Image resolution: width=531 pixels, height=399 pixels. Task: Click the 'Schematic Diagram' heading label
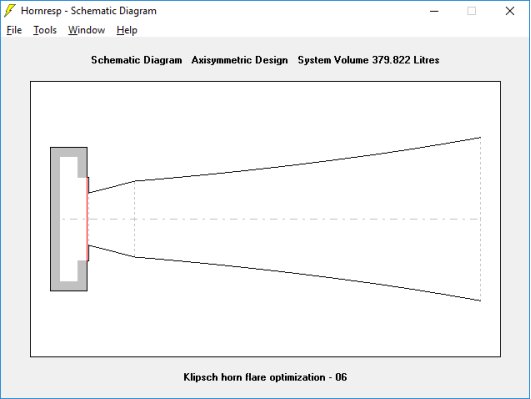136,60
